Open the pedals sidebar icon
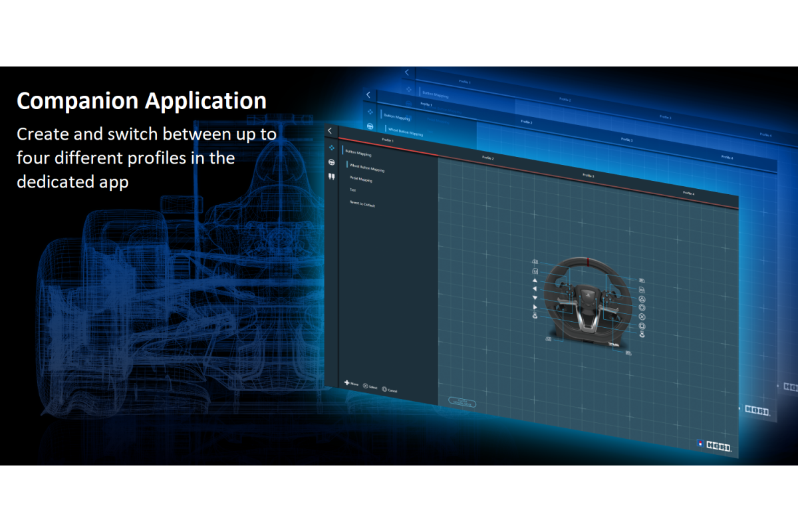This screenshot has height=532, width=798. [331, 177]
